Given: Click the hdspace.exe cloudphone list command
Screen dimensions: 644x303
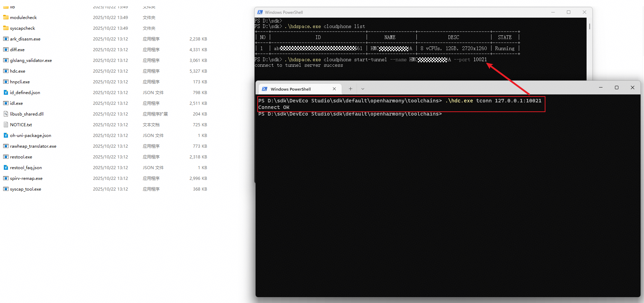Looking at the screenshot, I should (x=325, y=26).
